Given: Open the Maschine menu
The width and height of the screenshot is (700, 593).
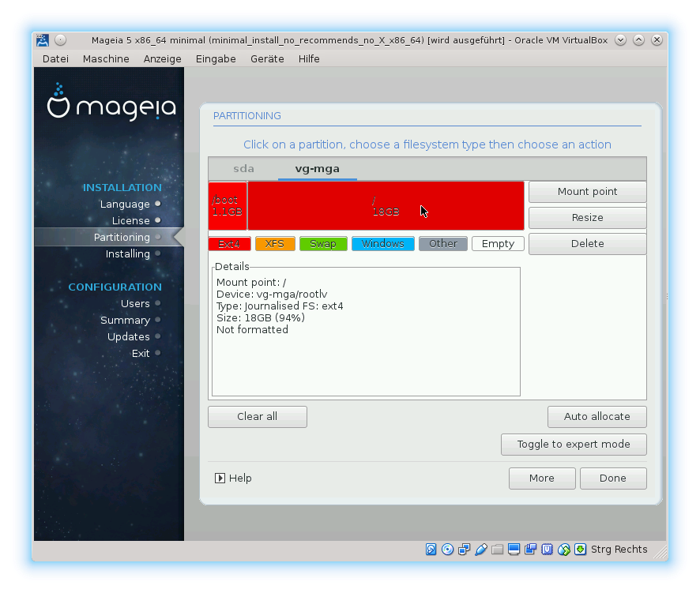Looking at the screenshot, I should 106,59.
